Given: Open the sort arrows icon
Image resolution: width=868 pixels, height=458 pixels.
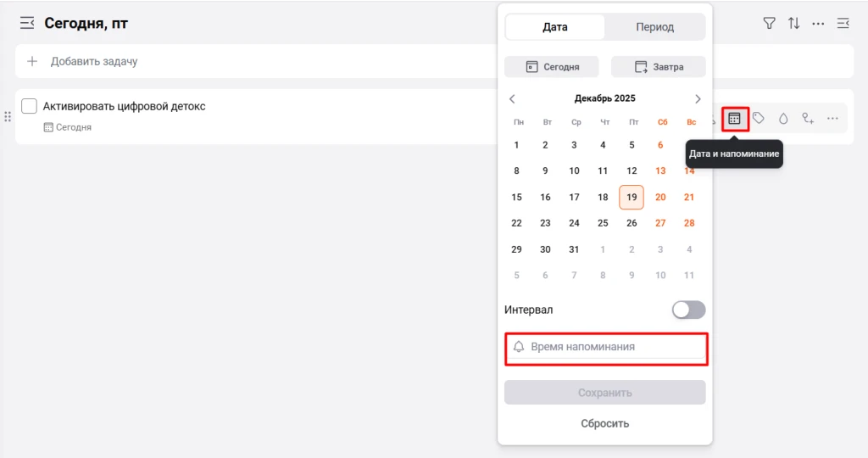Looking at the screenshot, I should click(793, 24).
